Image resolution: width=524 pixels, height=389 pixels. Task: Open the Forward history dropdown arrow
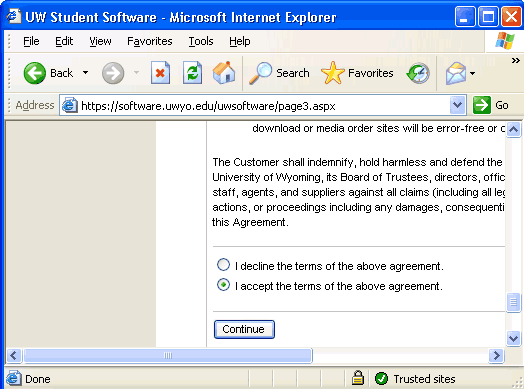(x=136, y=73)
